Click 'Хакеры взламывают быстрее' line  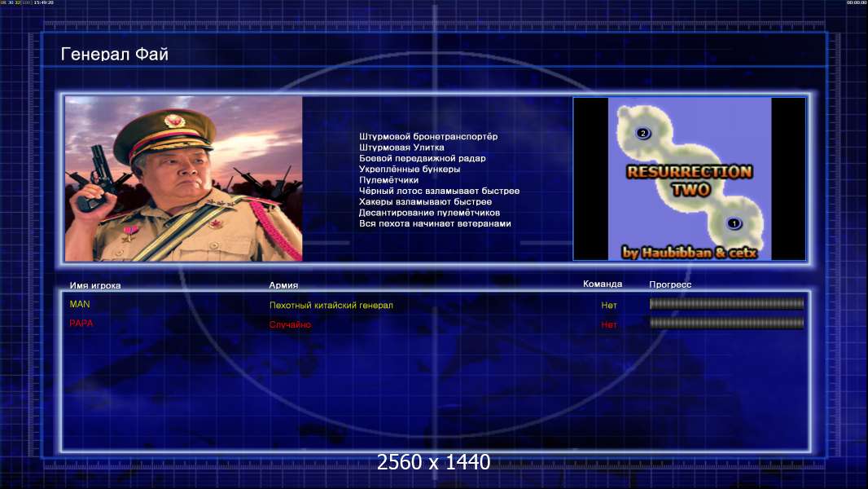pos(425,201)
